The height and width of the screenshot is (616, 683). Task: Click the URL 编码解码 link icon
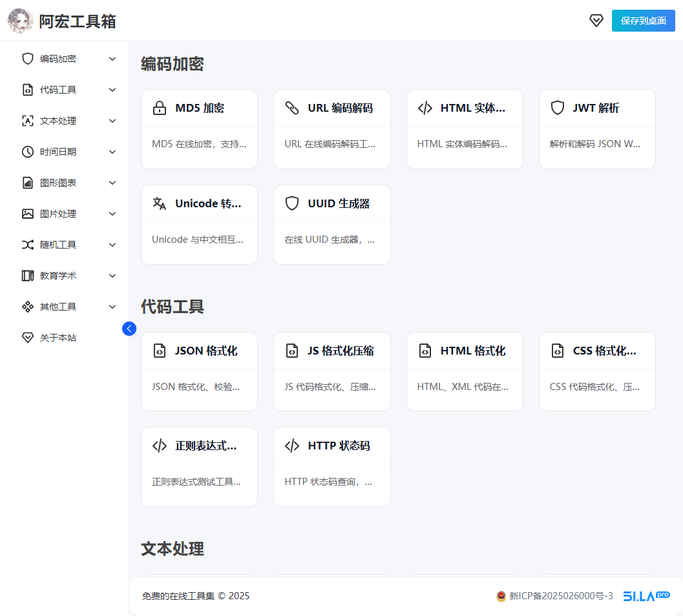click(x=292, y=108)
